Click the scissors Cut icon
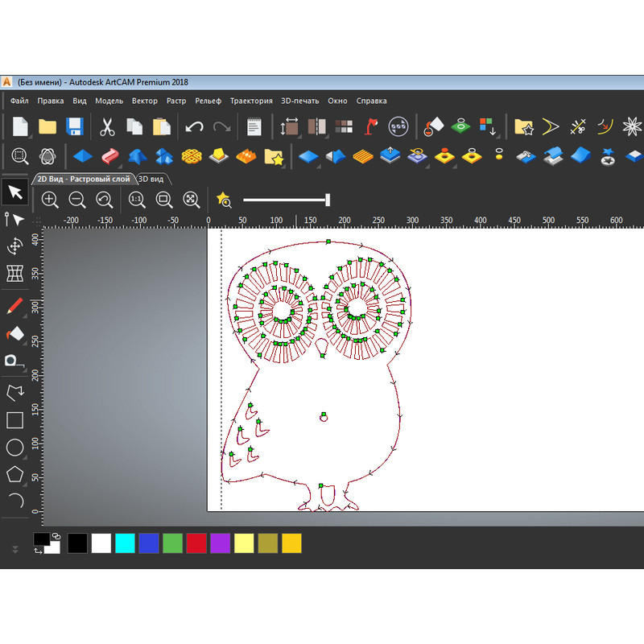Viewport: 644px width, 644px height. click(x=107, y=126)
